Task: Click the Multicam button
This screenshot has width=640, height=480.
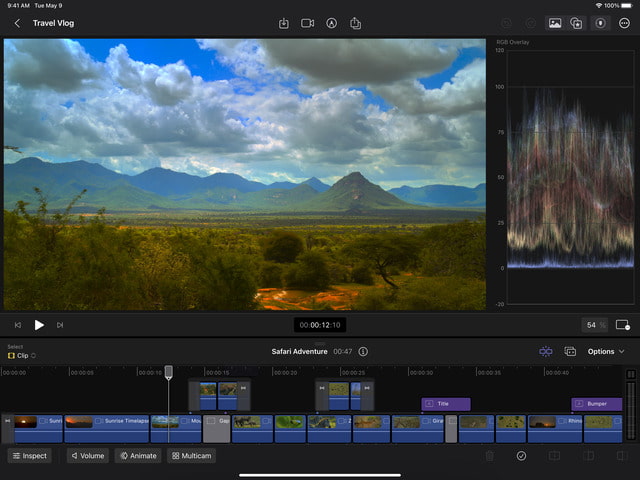Action: pyautogui.click(x=190, y=456)
